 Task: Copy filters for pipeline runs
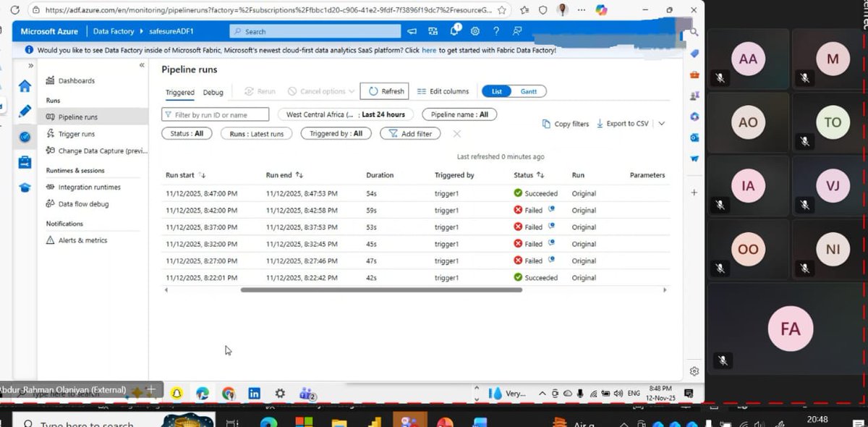point(565,123)
